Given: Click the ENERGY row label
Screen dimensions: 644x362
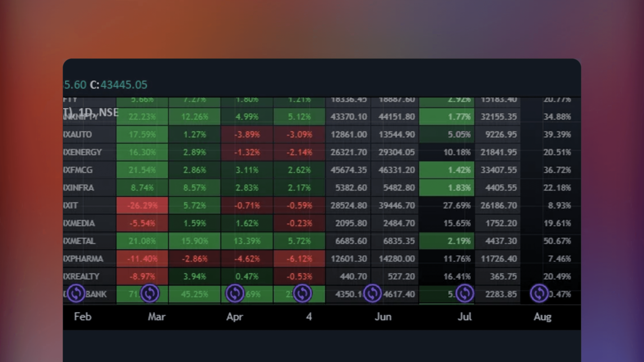Looking at the screenshot, I should pyautogui.click(x=82, y=152).
